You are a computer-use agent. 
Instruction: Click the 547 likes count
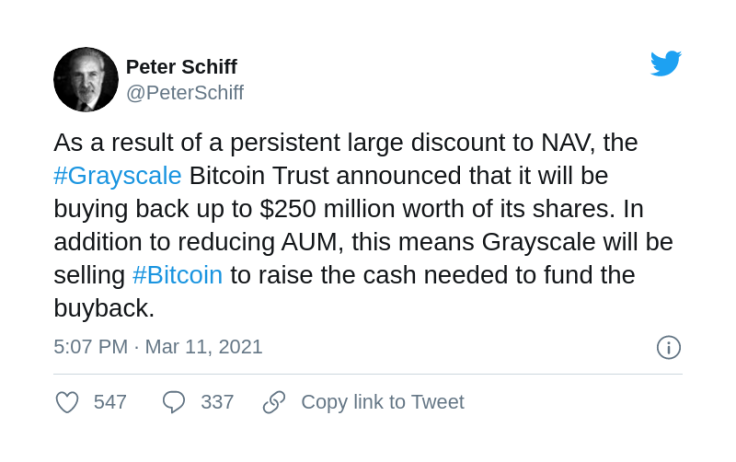[x=110, y=402]
